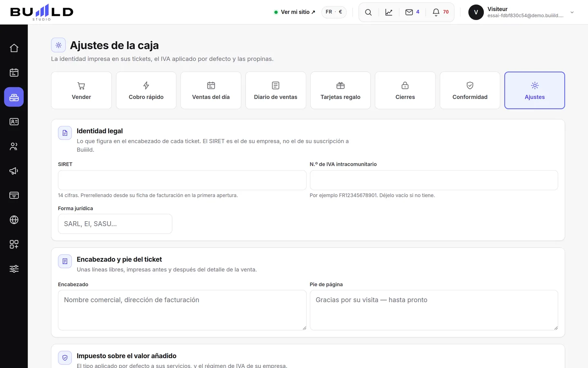Open the megaphone icon in the sidebar
The image size is (588, 368).
(x=14, y=171)
